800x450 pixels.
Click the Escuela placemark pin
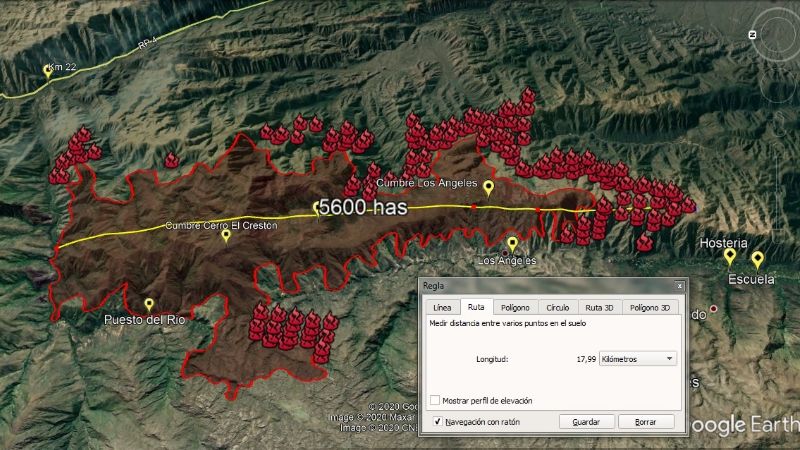pyautogui.click(x=757, y=258)
